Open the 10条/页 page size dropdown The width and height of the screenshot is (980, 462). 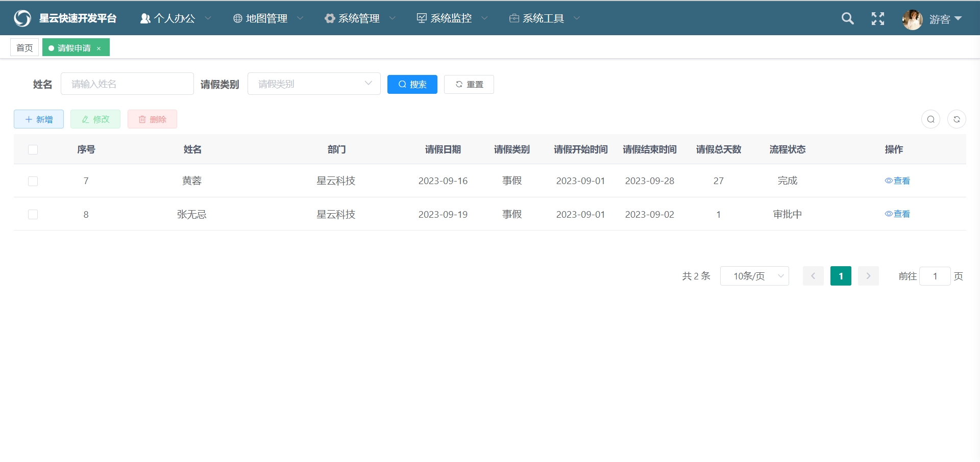point(754,276)
